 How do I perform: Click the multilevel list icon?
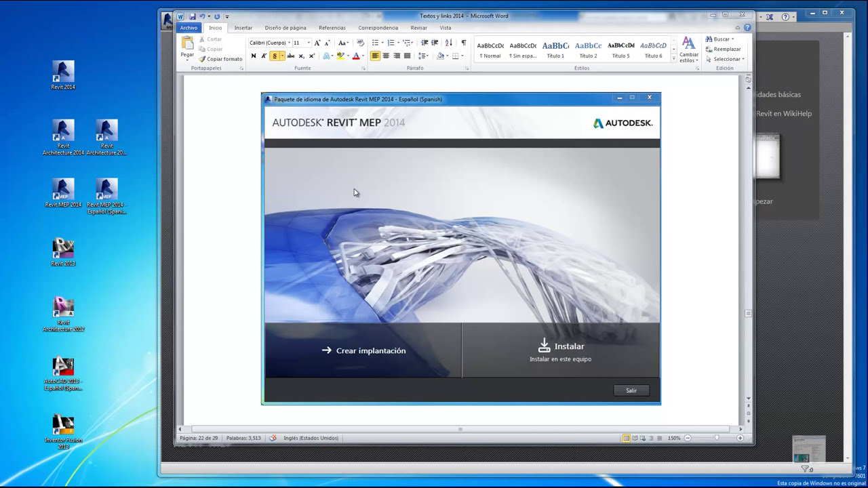[x=407, y=43]
